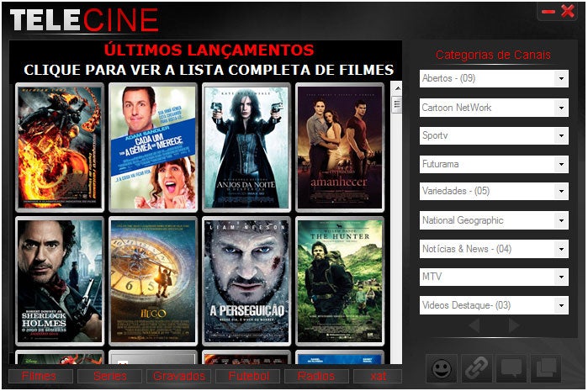588x391 pixels.
Task: Switch to the Filmes tab
Action: (40, 376)
